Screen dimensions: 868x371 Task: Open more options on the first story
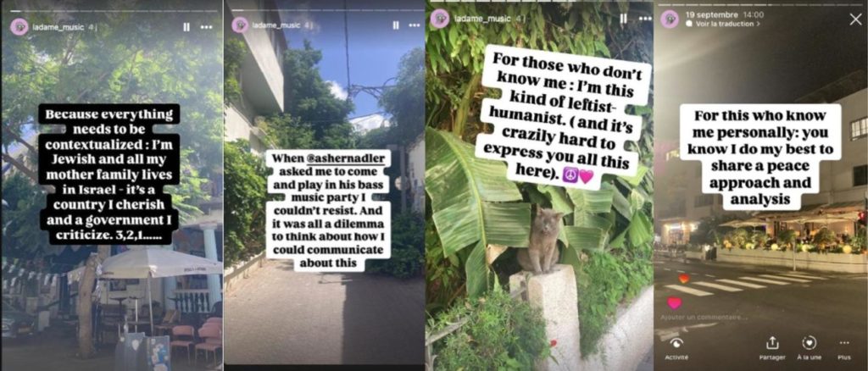[207, 27]
